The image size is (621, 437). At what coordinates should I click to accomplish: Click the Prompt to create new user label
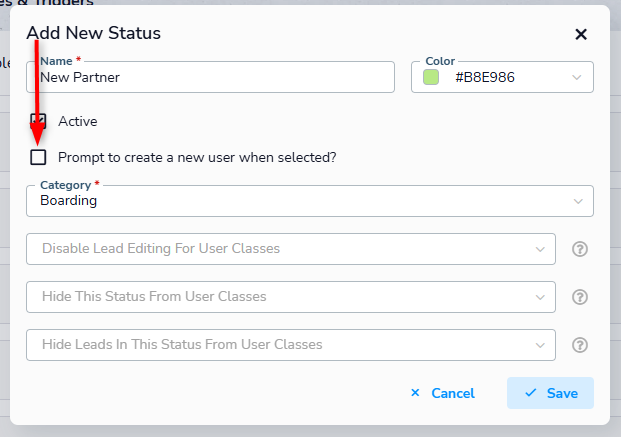[x=197, y=158]
